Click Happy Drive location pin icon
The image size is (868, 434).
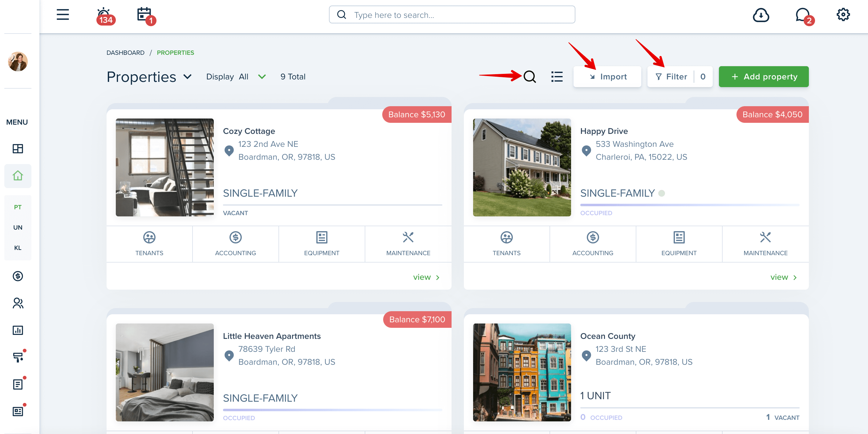pos(586,151)
